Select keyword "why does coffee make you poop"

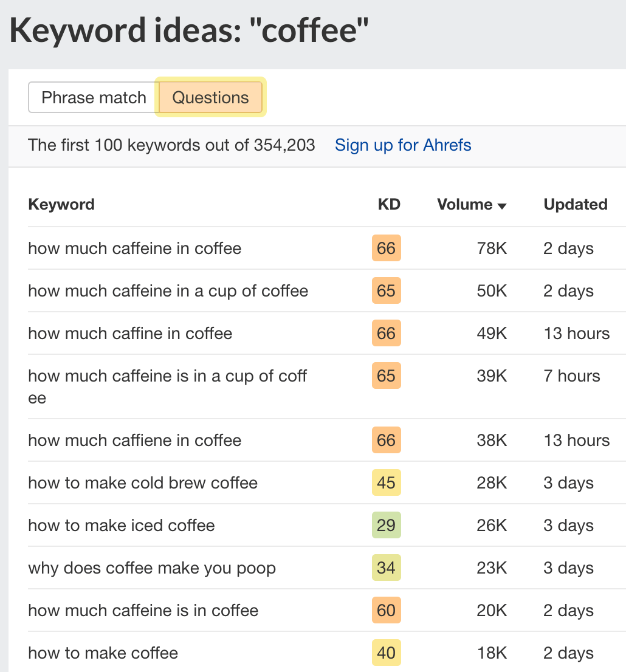coord(151,567)
